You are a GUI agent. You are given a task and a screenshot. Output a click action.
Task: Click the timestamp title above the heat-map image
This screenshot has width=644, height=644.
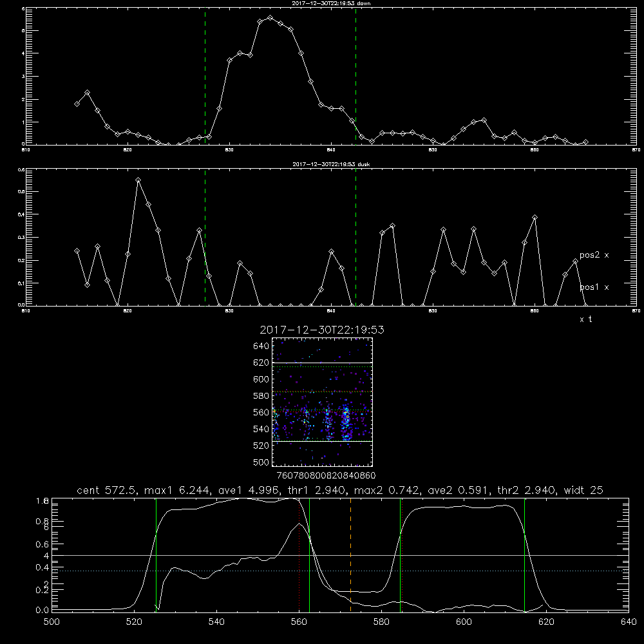322,330
